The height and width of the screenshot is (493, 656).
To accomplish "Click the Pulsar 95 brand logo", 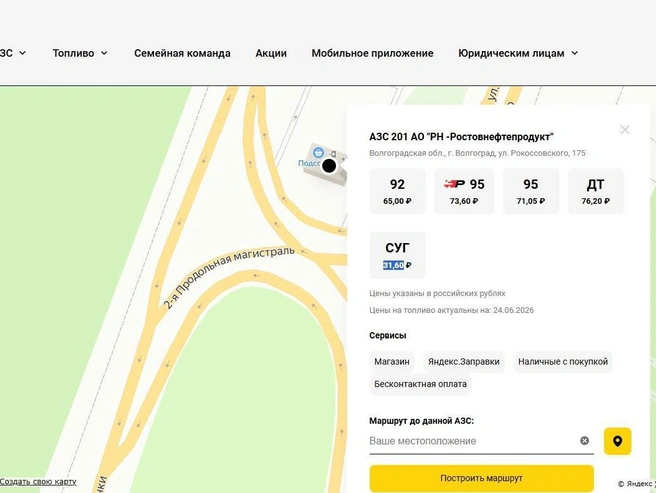I will coord(454,184).
